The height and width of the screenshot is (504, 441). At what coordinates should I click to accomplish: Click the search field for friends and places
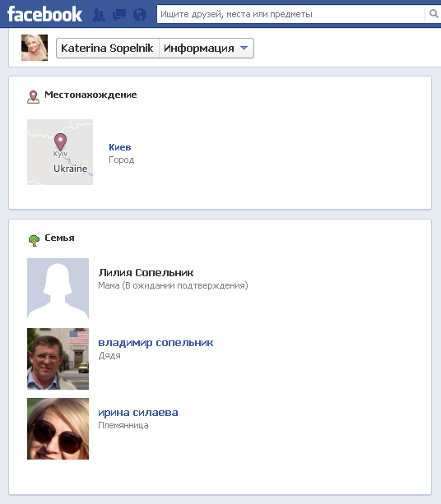290,14
